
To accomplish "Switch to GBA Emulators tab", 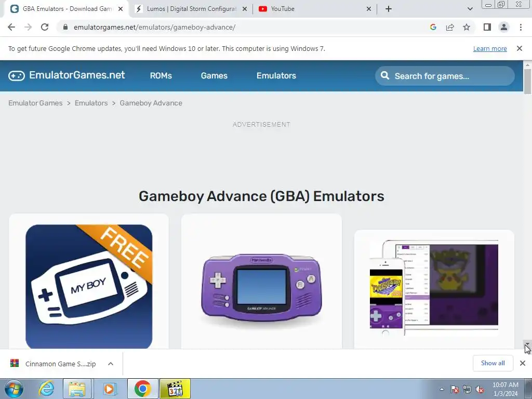I will (67, 9).
